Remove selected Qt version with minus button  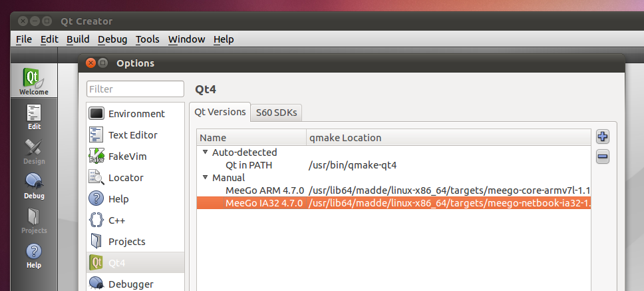click(x=603, y=157)
